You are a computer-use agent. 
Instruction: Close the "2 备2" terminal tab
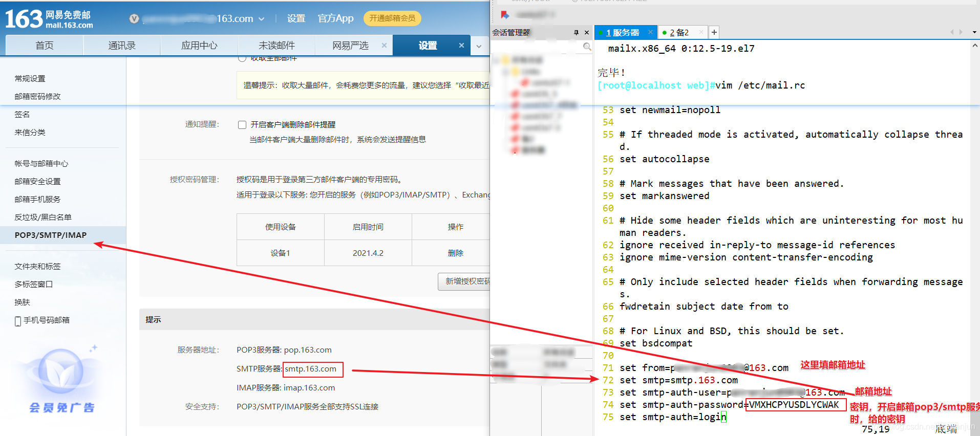(701, 32)
